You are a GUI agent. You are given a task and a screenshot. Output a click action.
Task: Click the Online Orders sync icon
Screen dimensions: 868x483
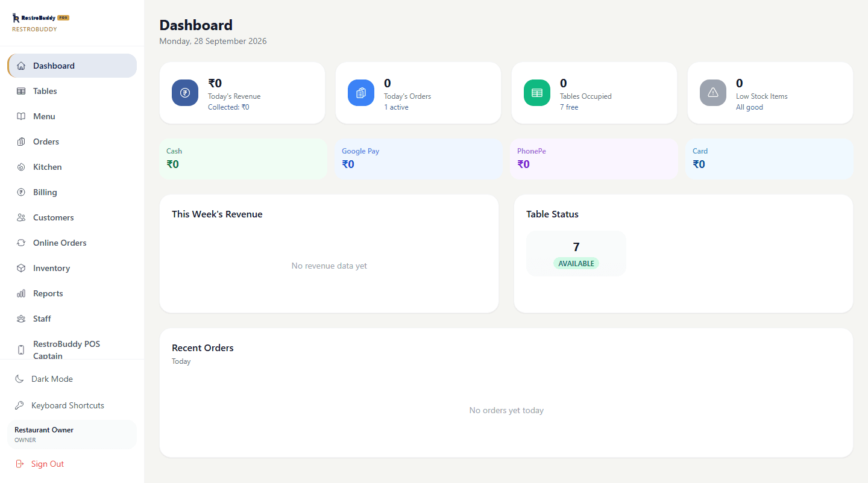pos(21,243)
